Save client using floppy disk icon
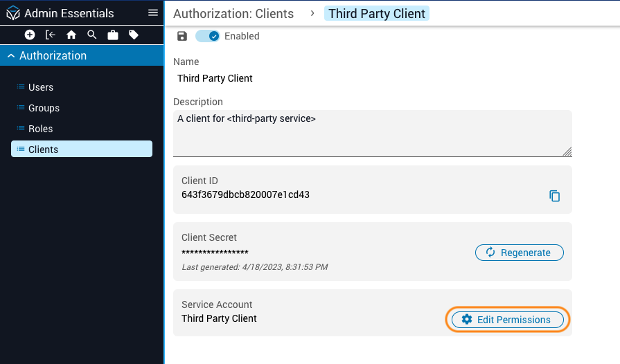Screen dimensions: 620x364 (182, 36)
